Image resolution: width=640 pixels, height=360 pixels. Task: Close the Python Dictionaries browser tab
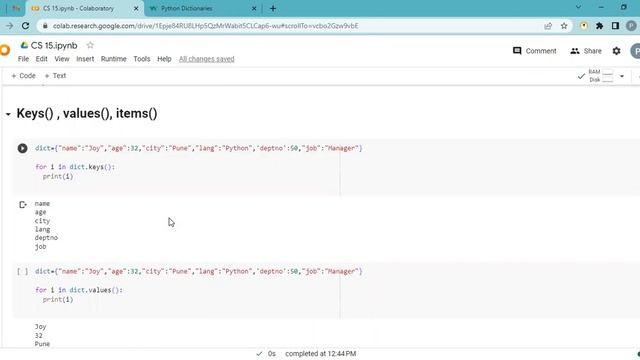[254, 8]
